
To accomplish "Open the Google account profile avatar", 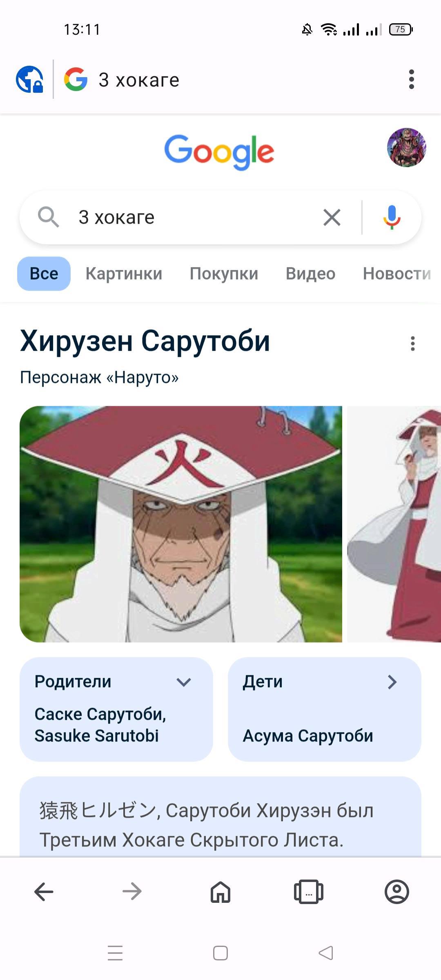I will [406, 147].
